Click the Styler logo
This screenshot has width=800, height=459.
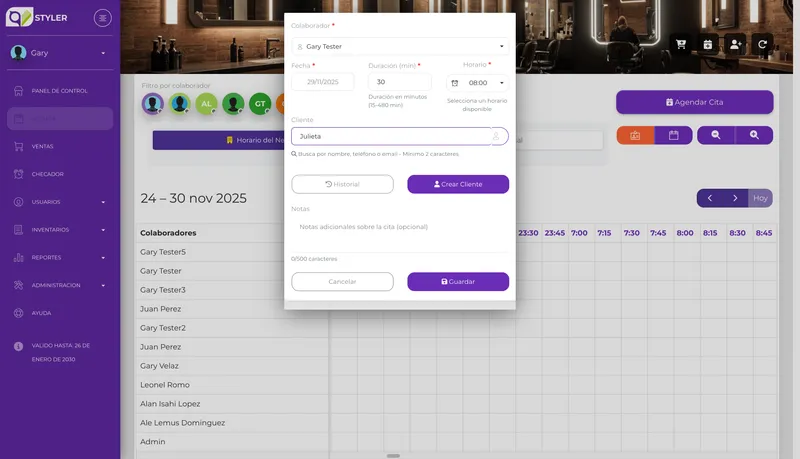[x=36, y=17]
